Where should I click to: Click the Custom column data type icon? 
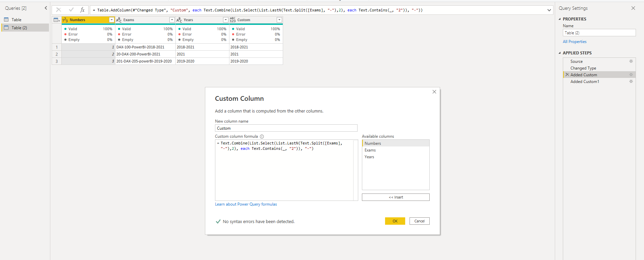point(233,20)
